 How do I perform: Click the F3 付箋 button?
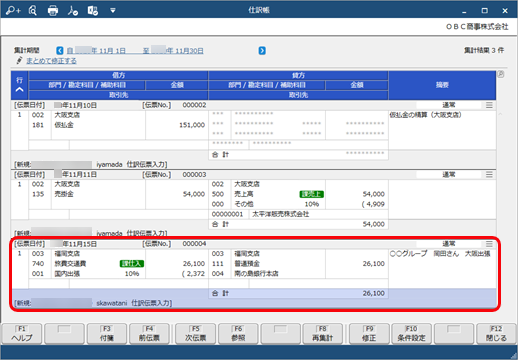click(107, 333)
